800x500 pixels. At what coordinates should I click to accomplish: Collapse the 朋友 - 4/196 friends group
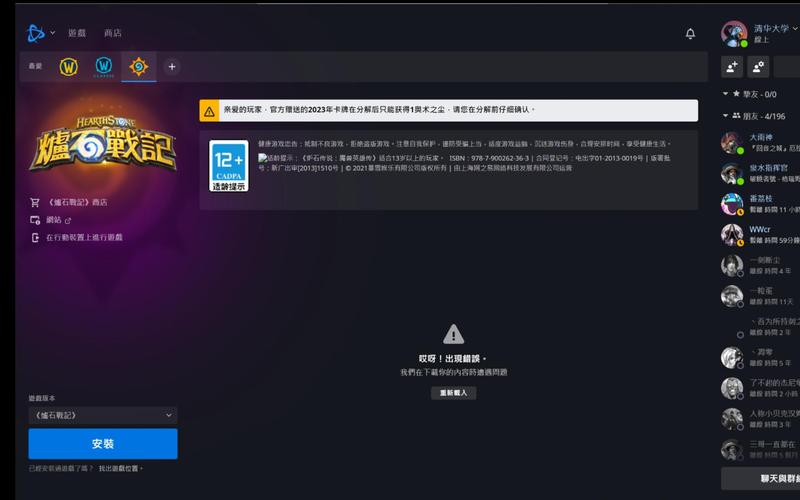pos(725,116)
